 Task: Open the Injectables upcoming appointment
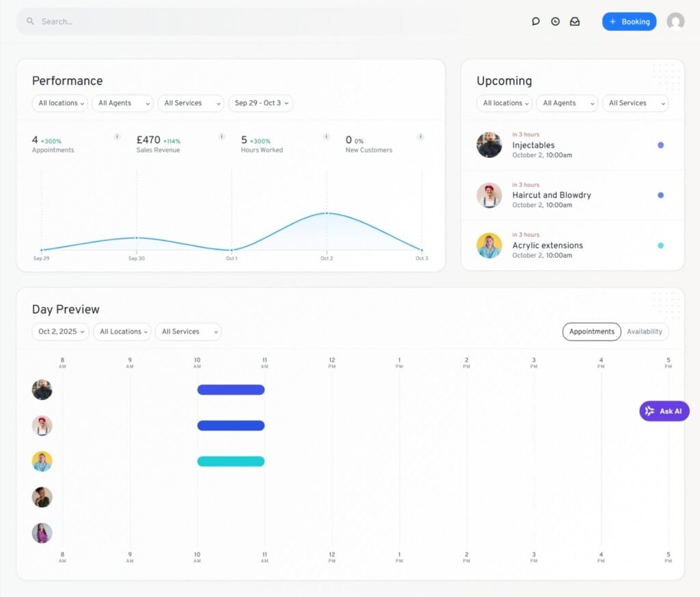(x=533, y=145)
